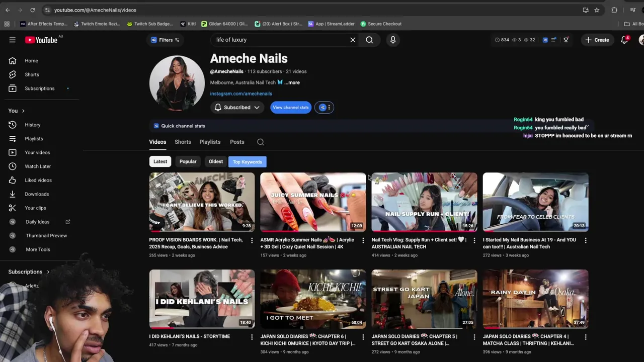644x362 pixels.
Task: Open the Secure Checkout bookmark
Action: tap(381, 24)
